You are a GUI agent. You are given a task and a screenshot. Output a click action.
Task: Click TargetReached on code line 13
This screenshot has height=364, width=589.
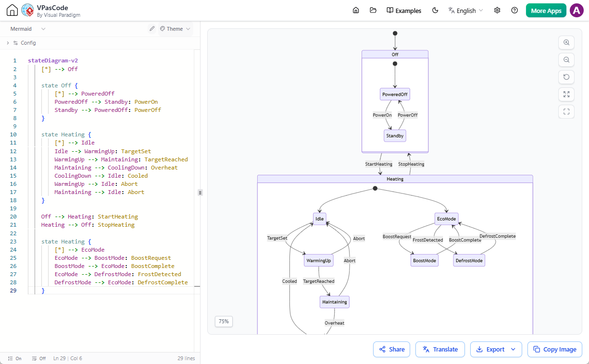(x=166, y=159)
